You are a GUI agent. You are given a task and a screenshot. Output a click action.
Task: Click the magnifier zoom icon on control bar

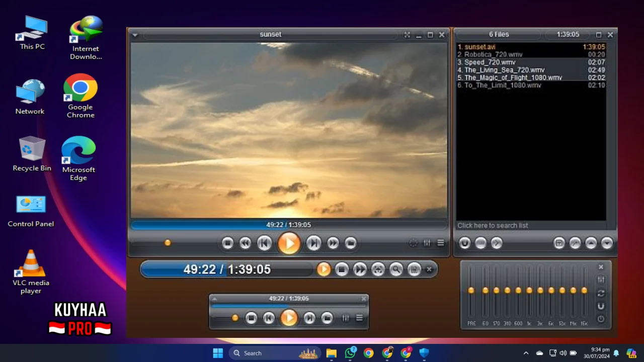click(x=396, y=269)
